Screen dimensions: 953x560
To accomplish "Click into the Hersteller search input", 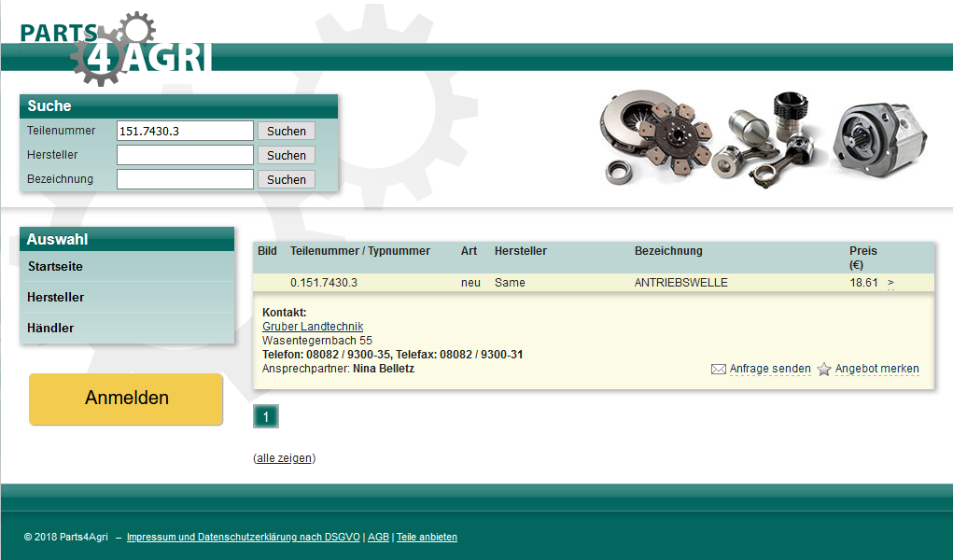I will 185,155.
